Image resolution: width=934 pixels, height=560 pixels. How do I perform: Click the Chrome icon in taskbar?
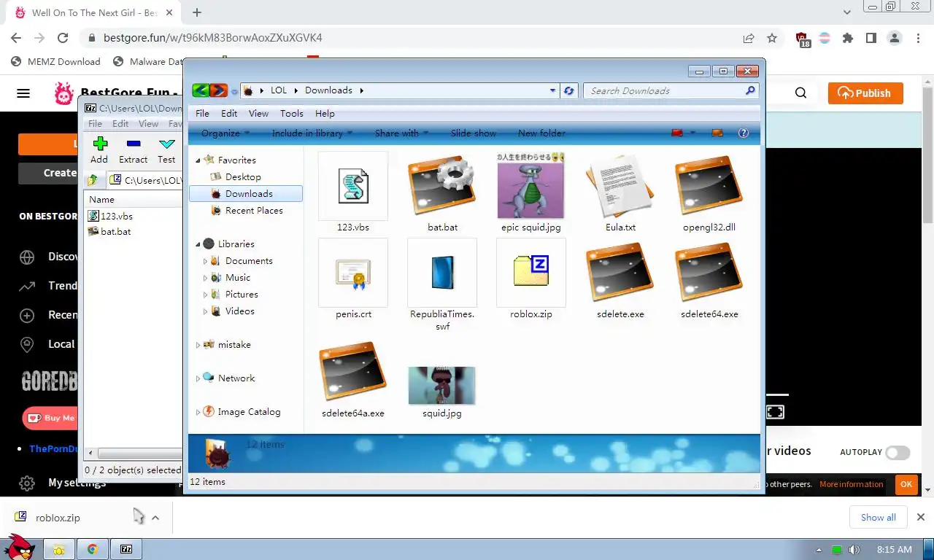pos(93,549)
